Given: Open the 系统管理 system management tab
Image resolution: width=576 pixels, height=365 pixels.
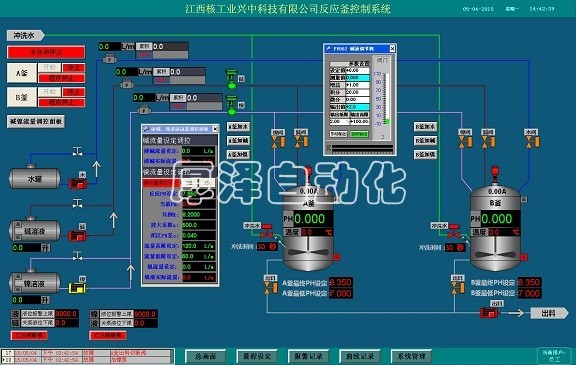Looking at the screenshot, I should click(x=411, y=356).
